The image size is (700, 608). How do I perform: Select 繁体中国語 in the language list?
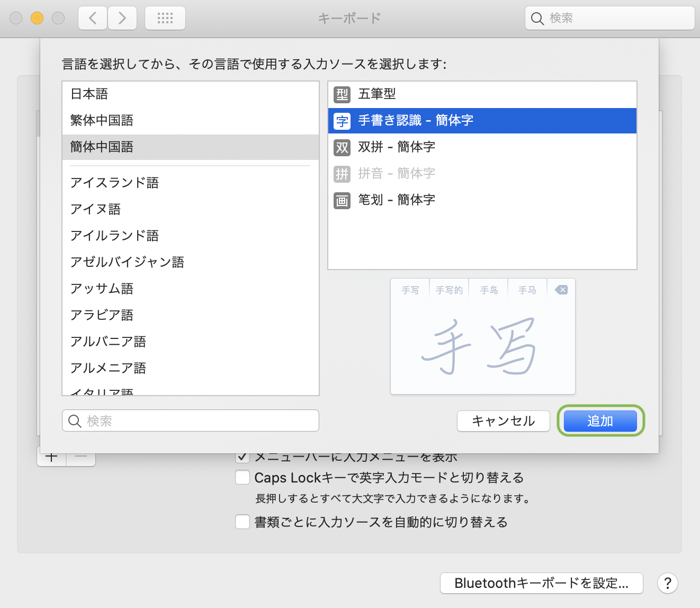pyautogui.click(x=102, y=121)
